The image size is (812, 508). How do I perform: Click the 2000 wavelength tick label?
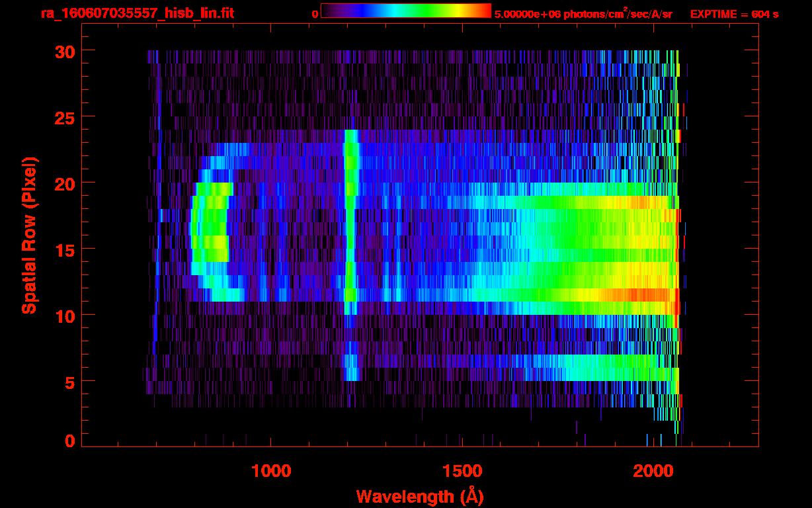coord(653,471)
